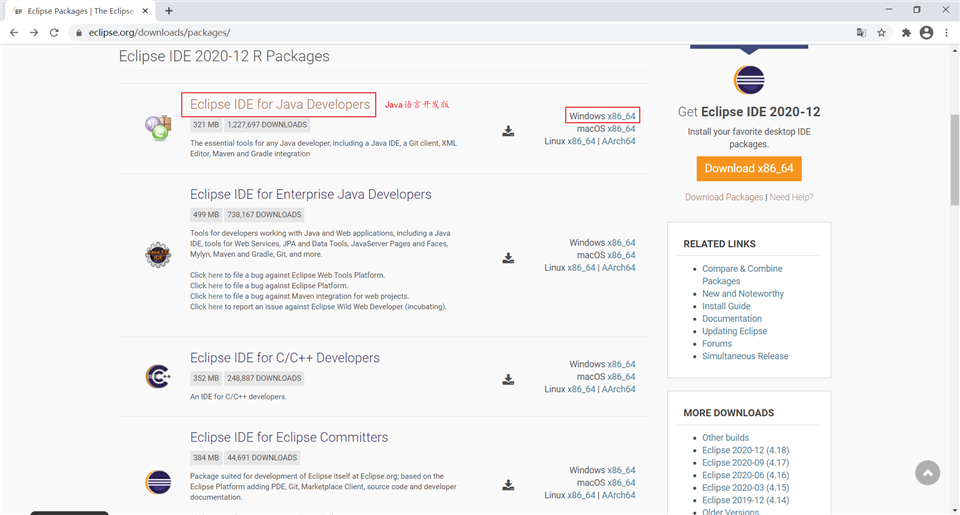The width and height of the screenshot is (960, 515).
Task: Click the vertical page scrollbar thumb
Action: tap(954, 159)
